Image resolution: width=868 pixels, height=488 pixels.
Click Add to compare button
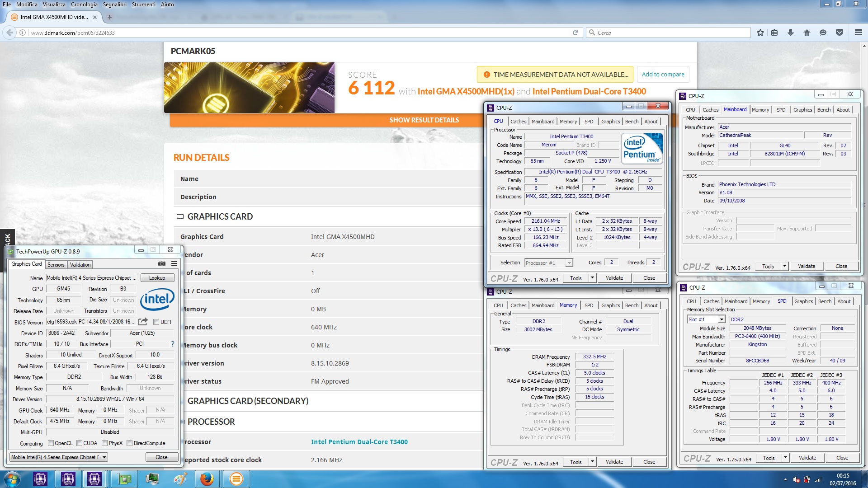pyautogui.click(x=663, y=75)
